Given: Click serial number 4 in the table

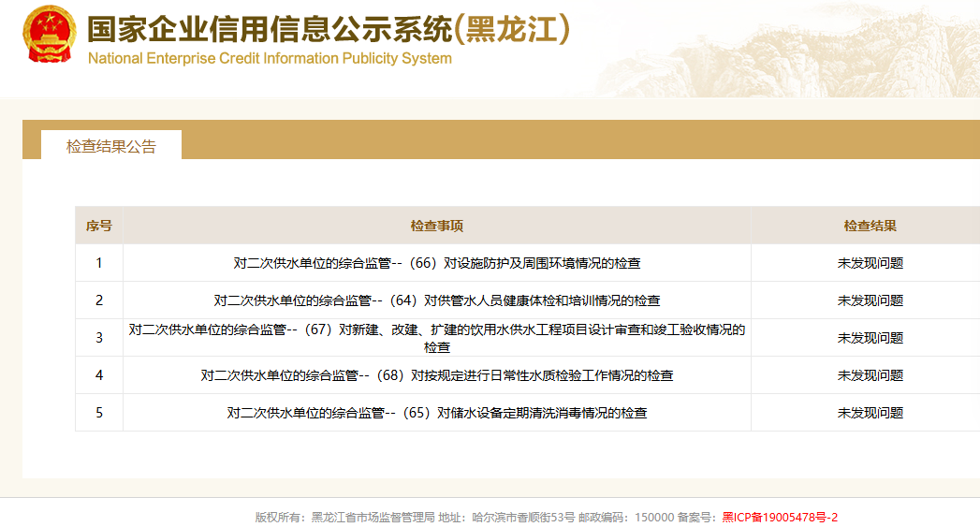Looking at the screenshot, I should pos(99,375).
